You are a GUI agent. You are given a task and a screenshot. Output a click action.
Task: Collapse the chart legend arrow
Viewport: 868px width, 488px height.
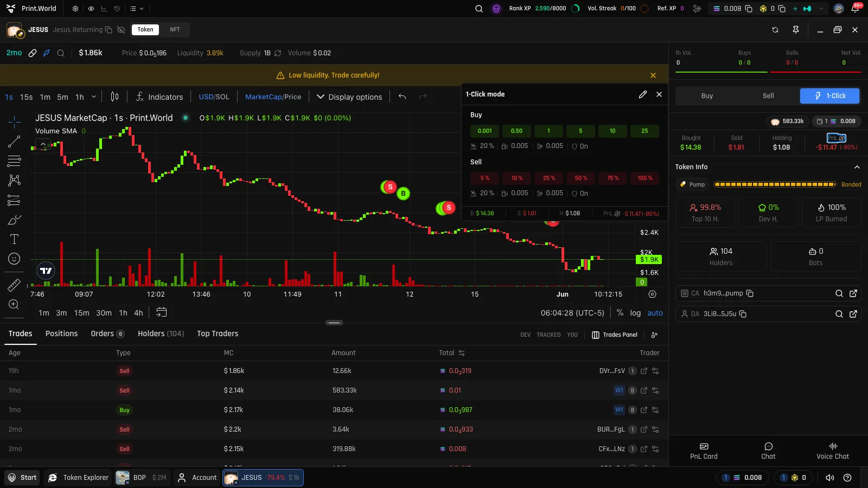[x=43, y=144]
